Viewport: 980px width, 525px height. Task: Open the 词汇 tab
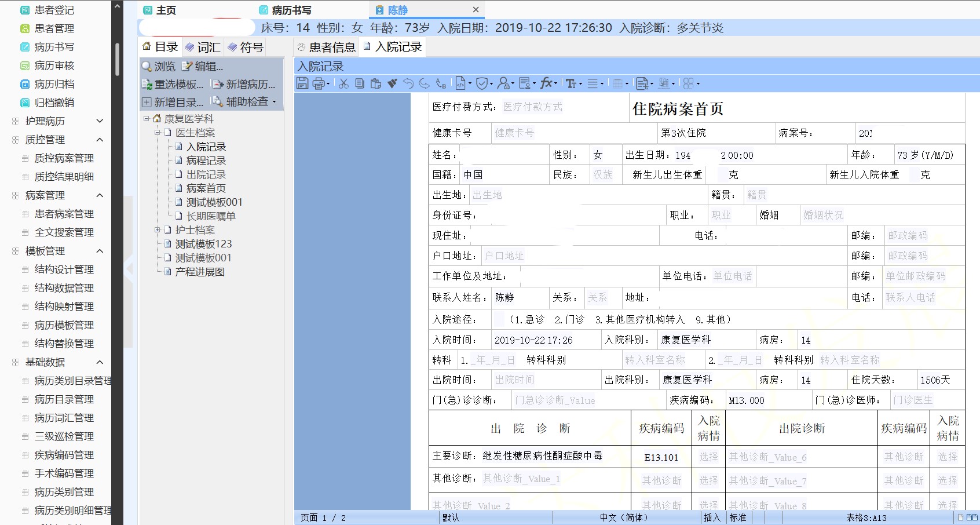click(x=203, y=47)
